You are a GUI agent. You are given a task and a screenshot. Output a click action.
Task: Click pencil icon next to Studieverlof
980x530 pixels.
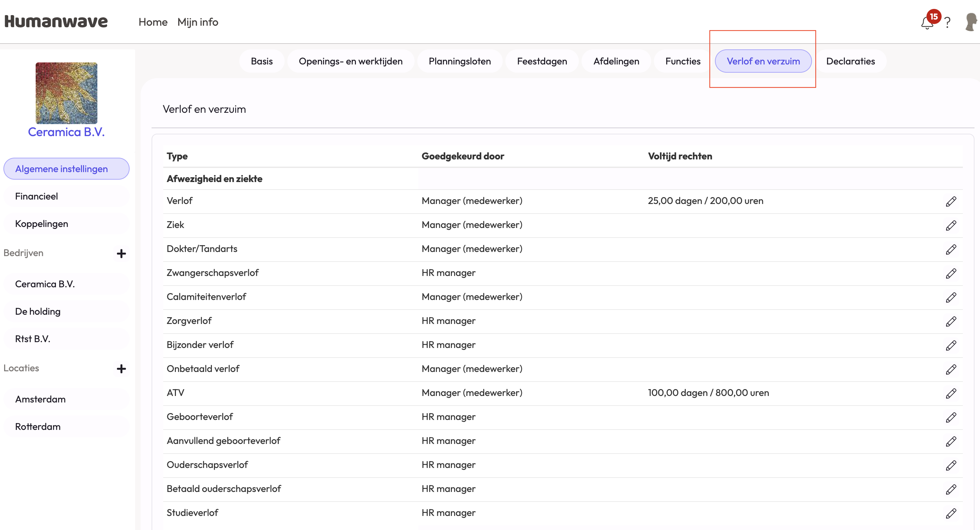pyautogui.click(x=951, y=513)
